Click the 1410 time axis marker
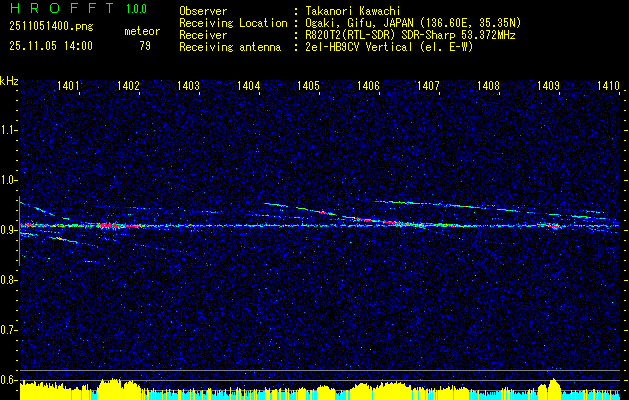 coord(608,85)
